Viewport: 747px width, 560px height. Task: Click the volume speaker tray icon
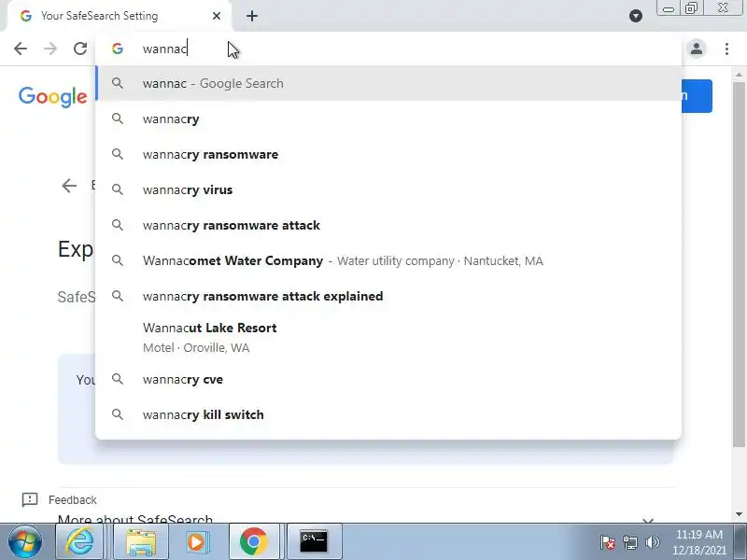(652, 542)
